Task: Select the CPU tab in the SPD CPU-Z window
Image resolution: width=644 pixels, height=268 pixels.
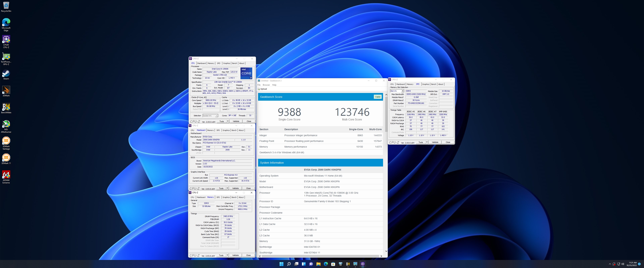Action: click(x=392, y=84)
